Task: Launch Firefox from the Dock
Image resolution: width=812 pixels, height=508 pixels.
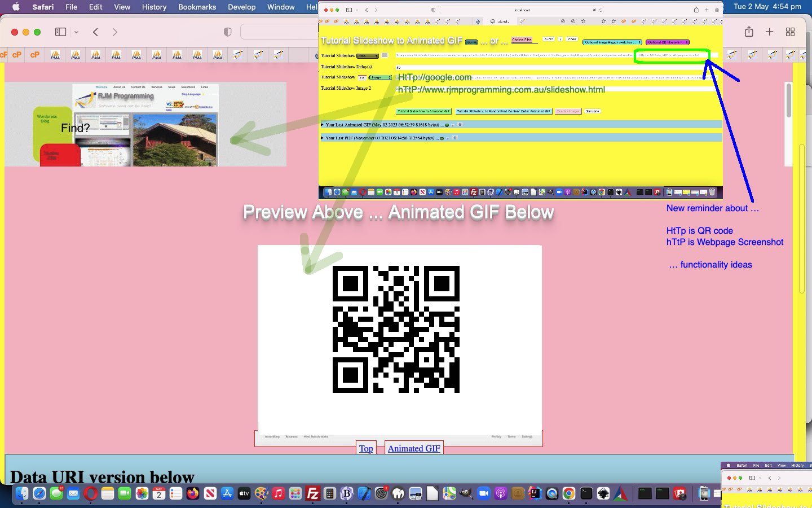Action: tap(193, 493)
